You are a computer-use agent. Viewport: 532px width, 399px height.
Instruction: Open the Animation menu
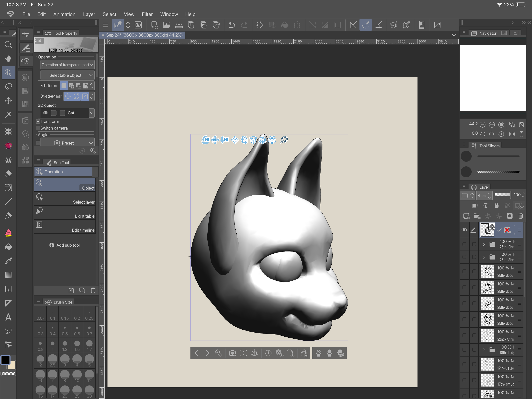64,14
